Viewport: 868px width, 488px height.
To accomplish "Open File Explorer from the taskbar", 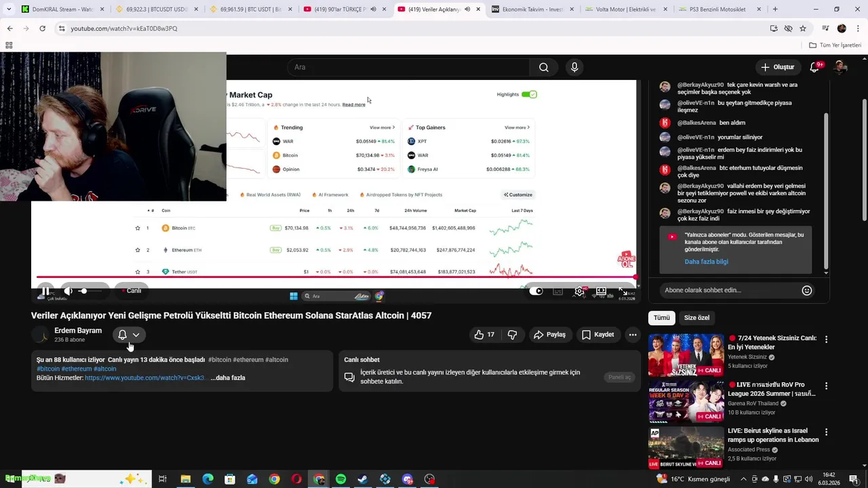I will pos(185,479).
